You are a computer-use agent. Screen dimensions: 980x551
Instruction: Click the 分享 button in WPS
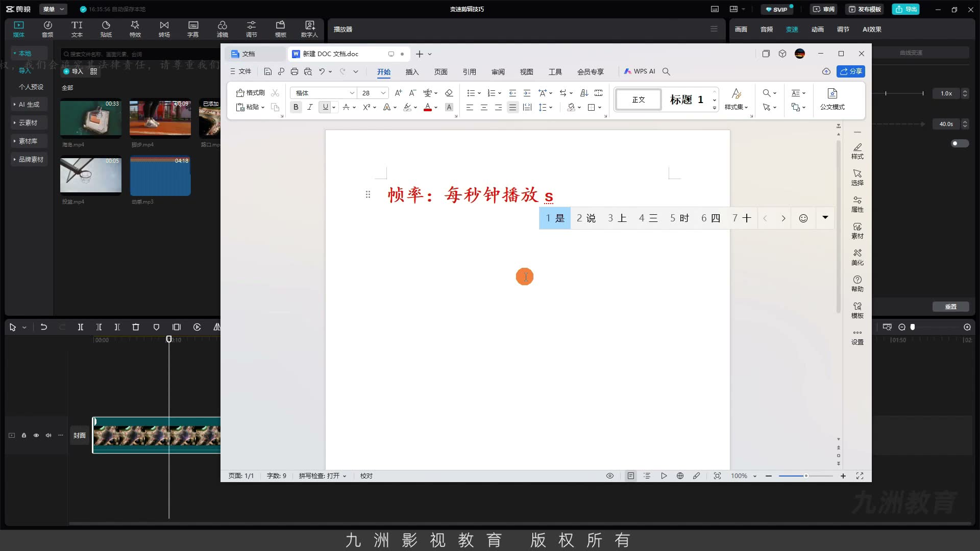(851, 71)
